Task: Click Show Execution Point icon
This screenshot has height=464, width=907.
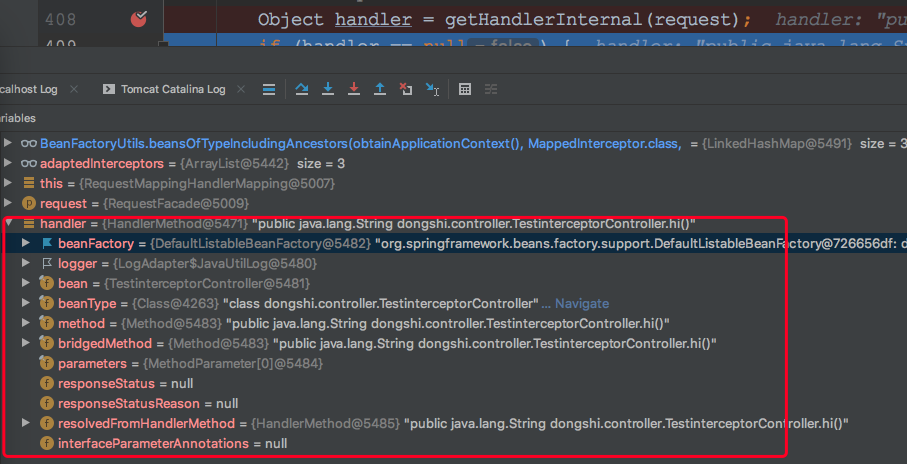Action: click(x=268, y=89)
